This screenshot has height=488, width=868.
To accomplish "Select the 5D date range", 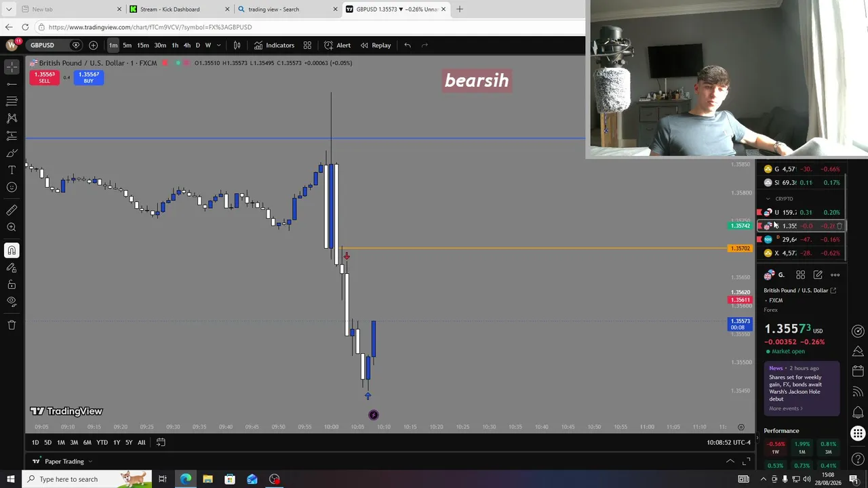I will [47, 443].
